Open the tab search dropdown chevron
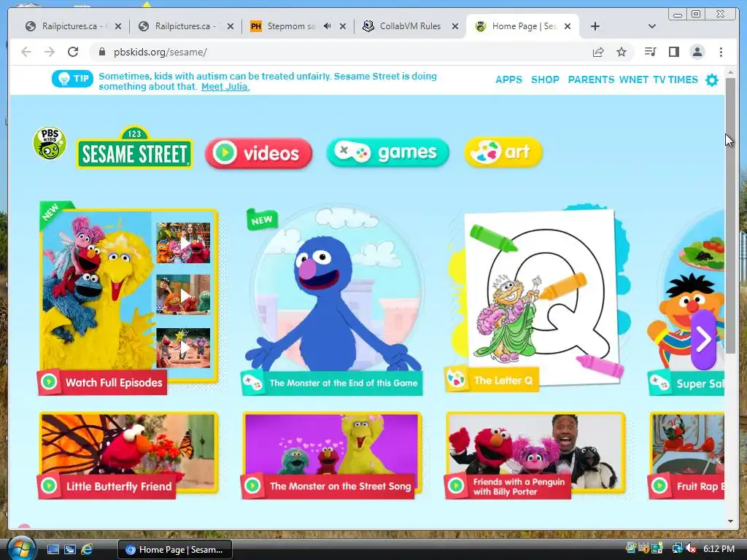 tap(652, 26)
